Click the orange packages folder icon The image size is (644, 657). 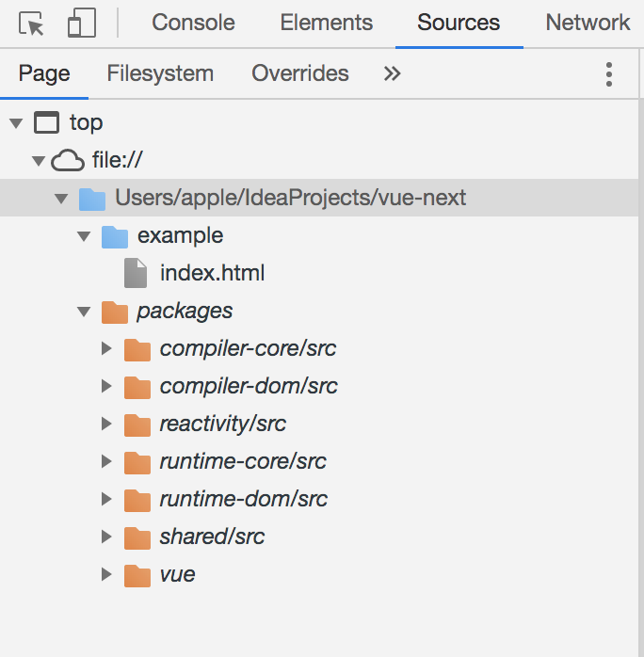pos(115,312)
